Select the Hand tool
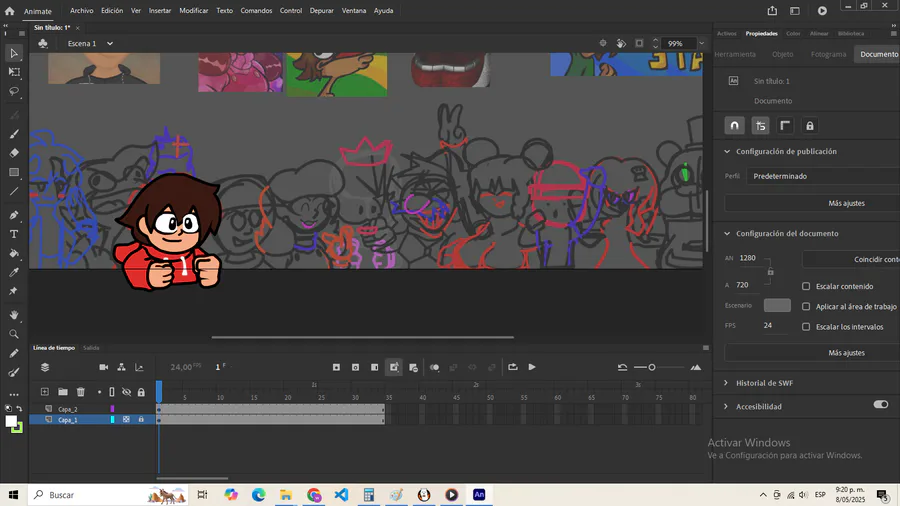Viewport: 900px width, 506px height. click(14, 314)
